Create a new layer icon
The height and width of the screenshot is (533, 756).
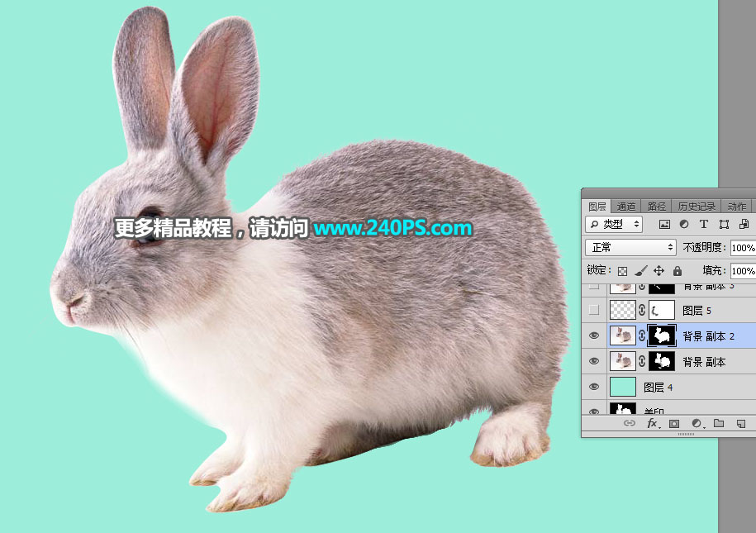pos(741,423)
